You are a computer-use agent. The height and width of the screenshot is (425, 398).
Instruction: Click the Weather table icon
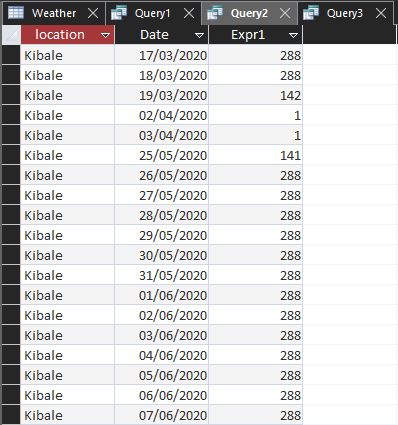click(16, 13)
